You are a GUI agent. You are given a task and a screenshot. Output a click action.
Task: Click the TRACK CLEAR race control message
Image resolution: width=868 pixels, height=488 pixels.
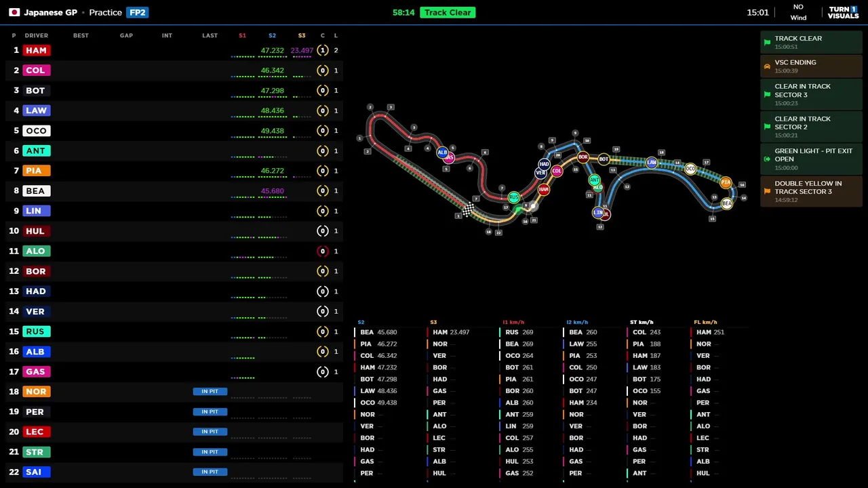(x=811, y=42)
